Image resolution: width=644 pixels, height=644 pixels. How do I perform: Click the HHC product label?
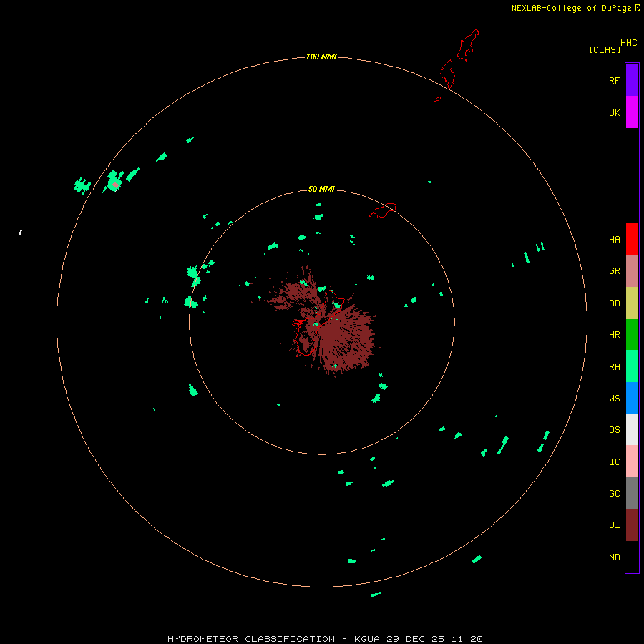(629, 43)
